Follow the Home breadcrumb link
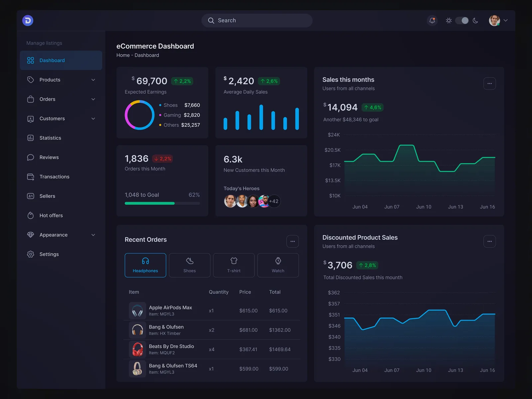This screenshot has height=399, width=532. pos(123,55)
